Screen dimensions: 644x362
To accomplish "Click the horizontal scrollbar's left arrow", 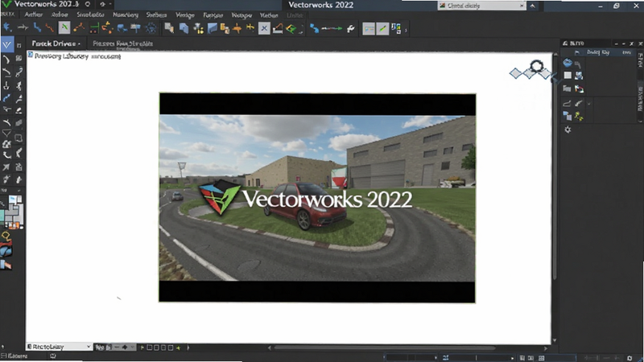I will pos(270,348).
